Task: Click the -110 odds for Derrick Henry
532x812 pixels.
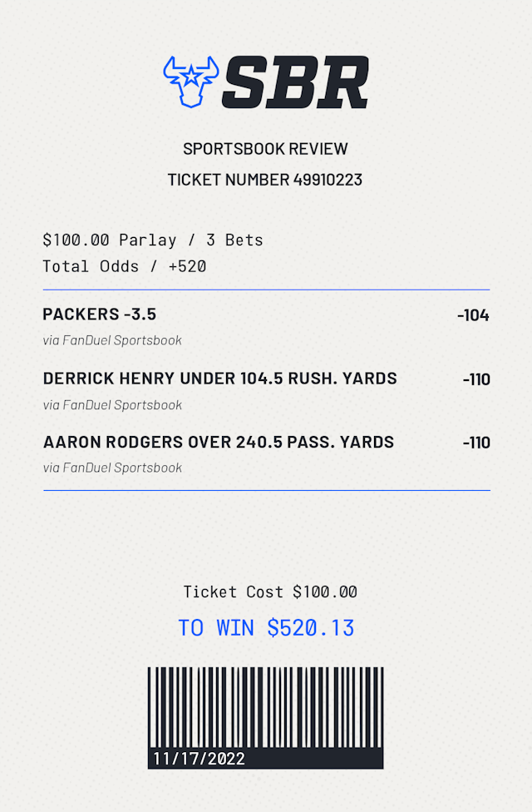Action: coord(476,379)
